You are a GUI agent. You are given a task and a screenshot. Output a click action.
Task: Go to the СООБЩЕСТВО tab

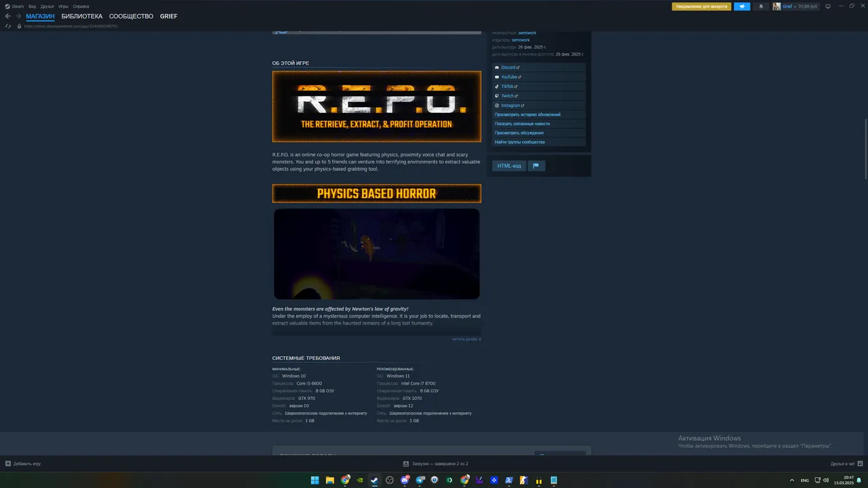(131, 16)
